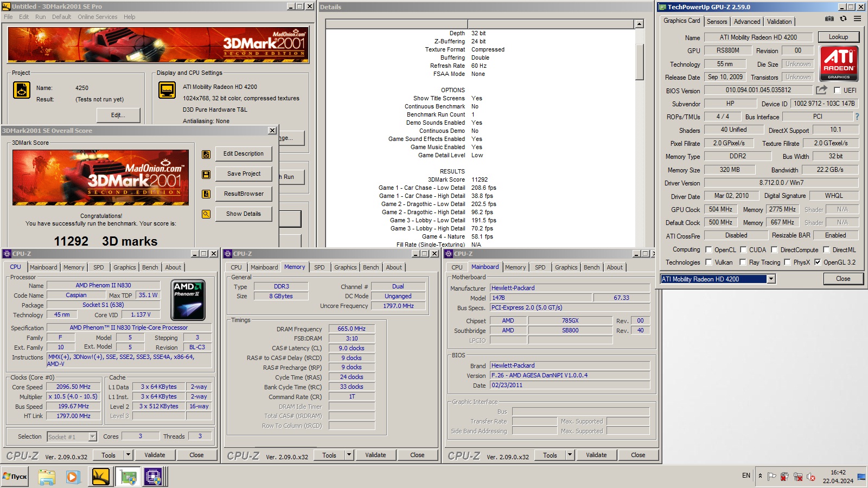Click the power plug tray icon
The width and height of the screenshot is (868, 488).
(784, 477)
